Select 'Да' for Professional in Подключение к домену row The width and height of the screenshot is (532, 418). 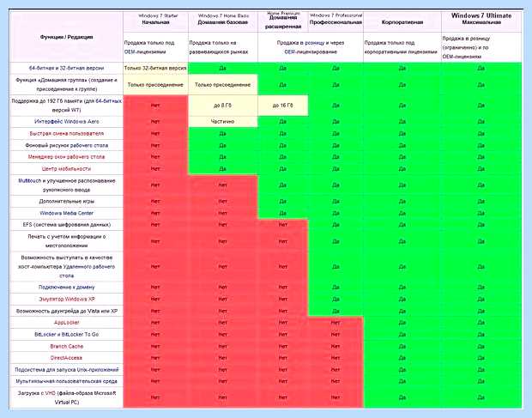pos(336,287)
